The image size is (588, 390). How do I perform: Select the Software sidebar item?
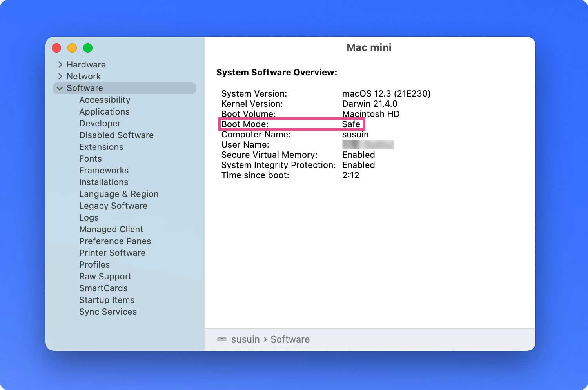(x=125, y=88)
